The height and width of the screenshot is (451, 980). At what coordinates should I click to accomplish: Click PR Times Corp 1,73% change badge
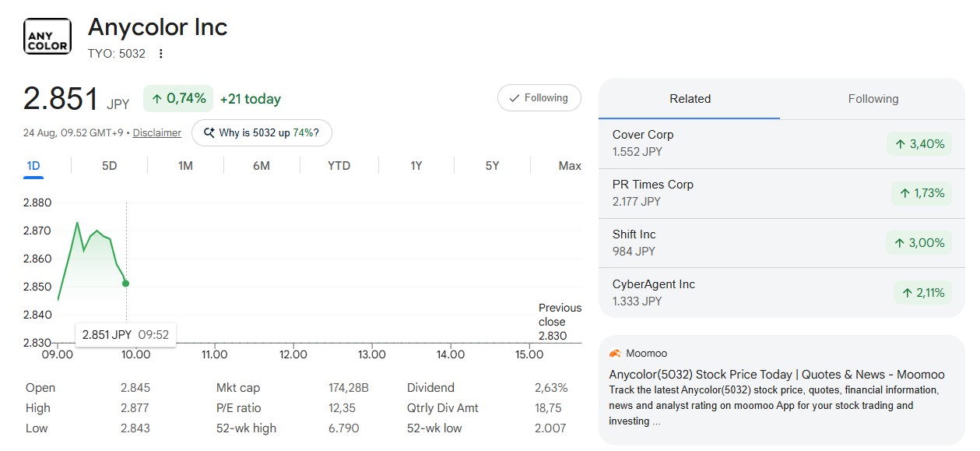tap(922, 193)
